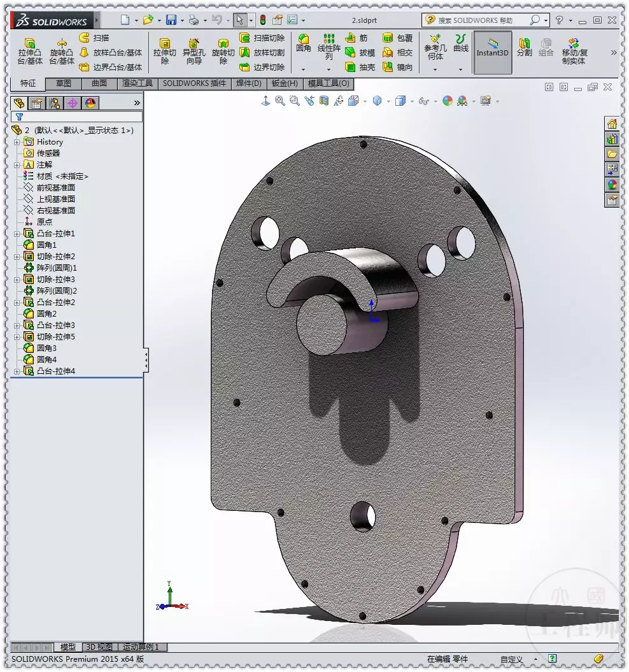Click the Edit Appearance color ball icon
This screenshot has height=672, width=629.
pos(448,101)
